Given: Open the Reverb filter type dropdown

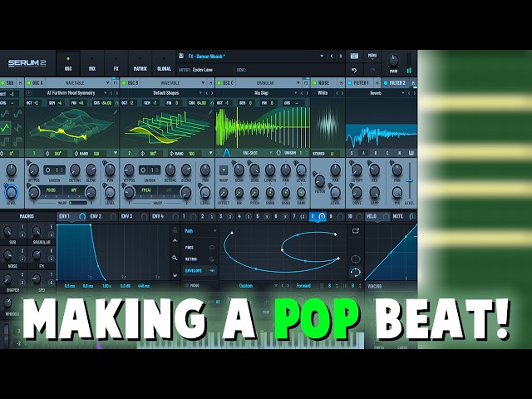Looking at the screenshot, I should click(403, 93).
